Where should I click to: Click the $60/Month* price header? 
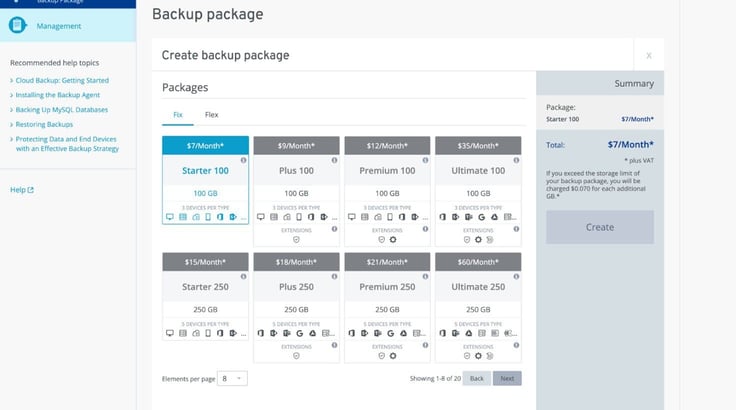coord(478,262)
